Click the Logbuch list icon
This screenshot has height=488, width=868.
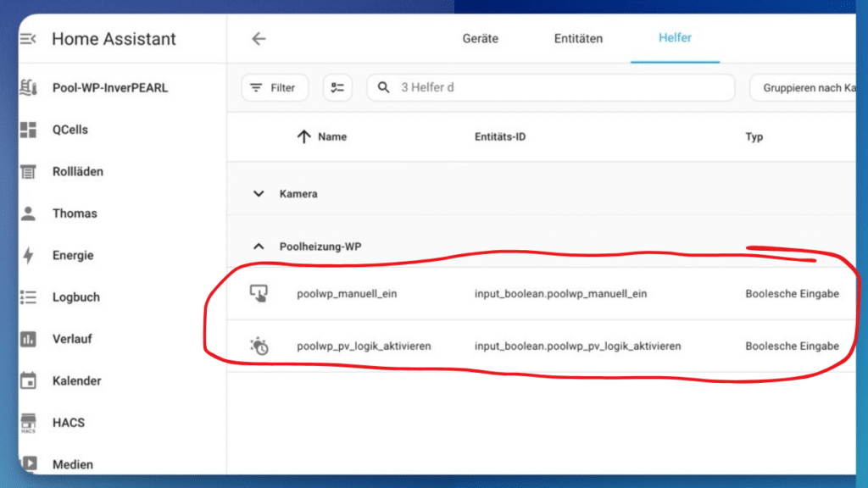pyautogui.click(x=28, y=297)
